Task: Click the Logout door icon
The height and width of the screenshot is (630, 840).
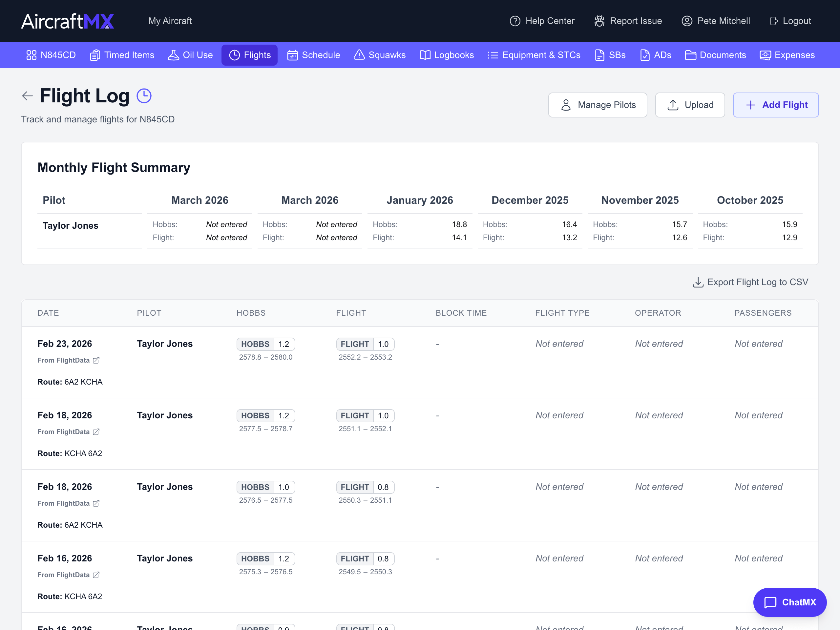Action: coord(773,21)
